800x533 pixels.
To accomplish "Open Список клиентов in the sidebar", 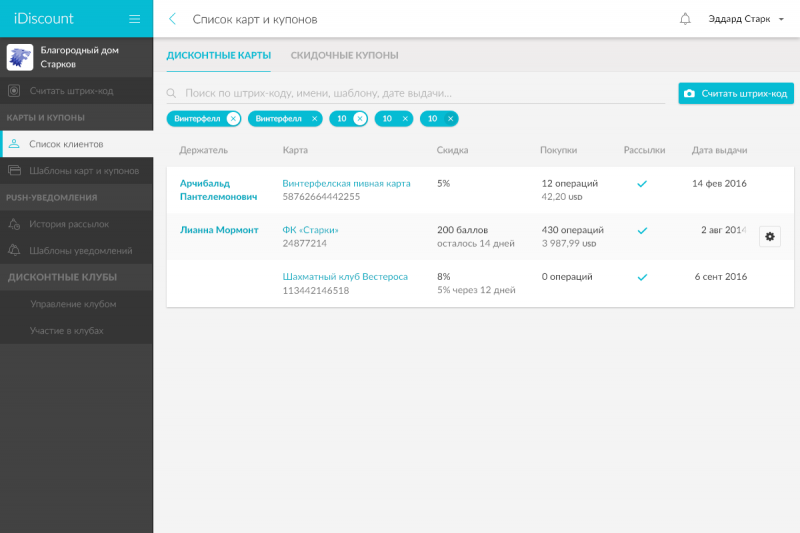I will [66, 144].
